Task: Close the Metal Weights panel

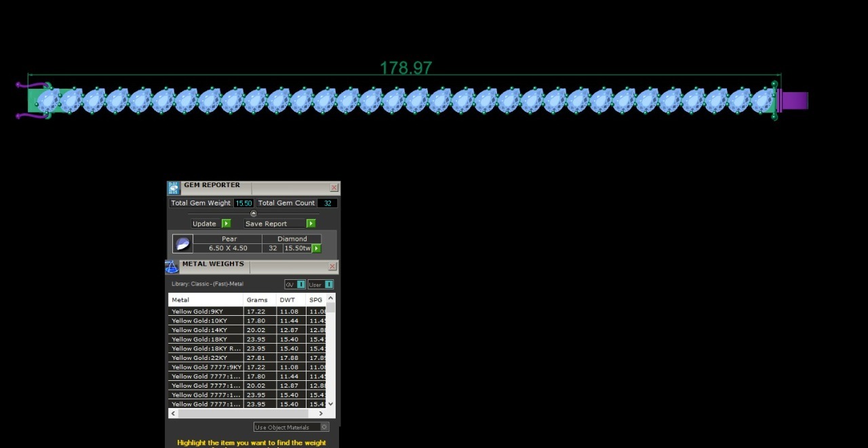Action: [x=332, y=267]
